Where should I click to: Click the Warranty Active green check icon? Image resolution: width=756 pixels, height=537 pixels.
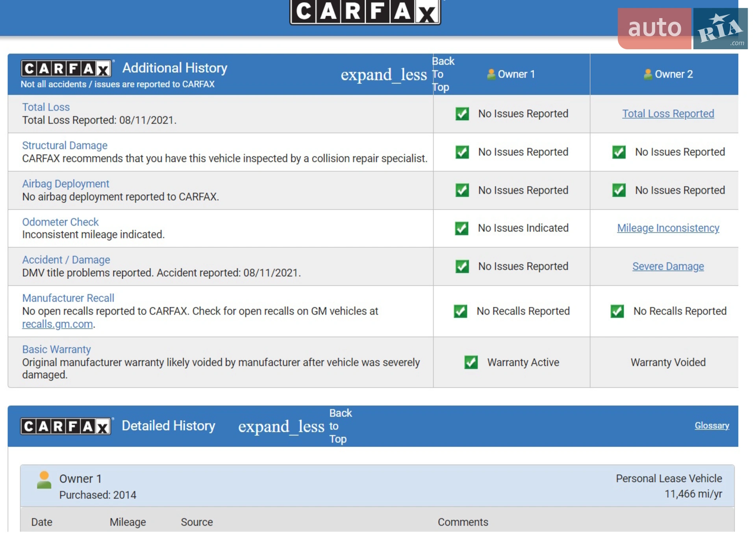(471, 362)
